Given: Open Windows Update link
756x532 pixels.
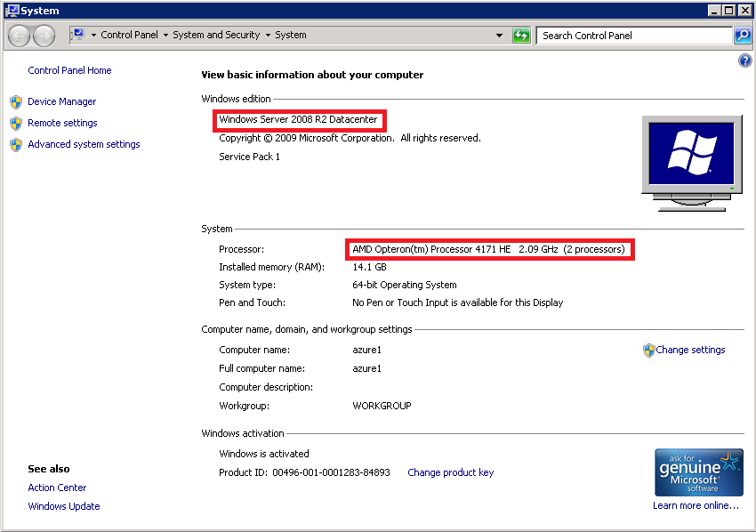Looking at the screenshot, I should (x=64, y=506).
